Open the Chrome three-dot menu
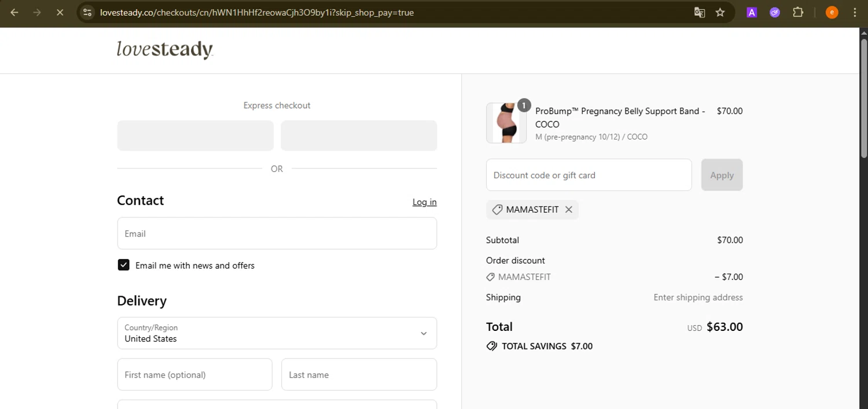This screenshot has height=409, width=868. 855,12
